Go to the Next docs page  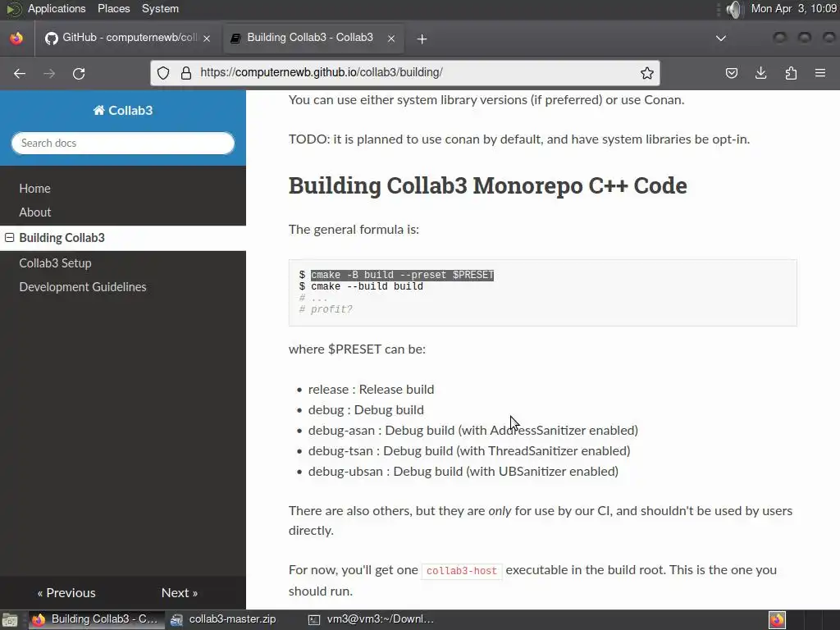[x=180, y=592]
